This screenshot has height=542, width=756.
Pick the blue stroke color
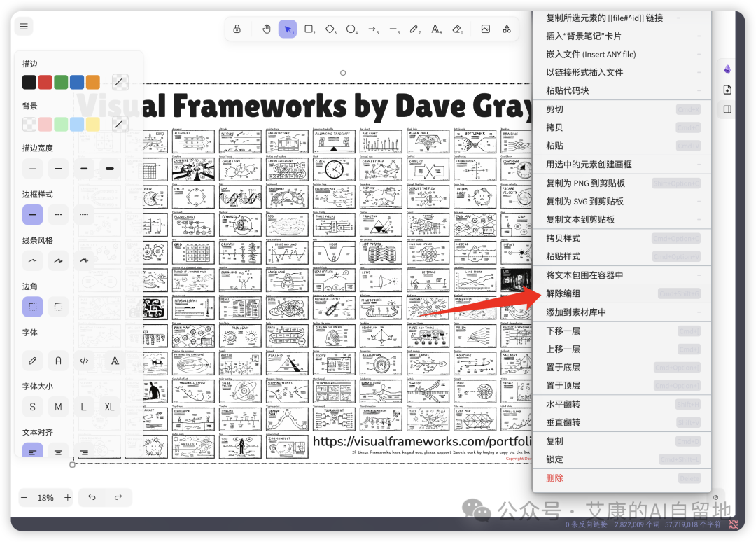coord(77,82)
